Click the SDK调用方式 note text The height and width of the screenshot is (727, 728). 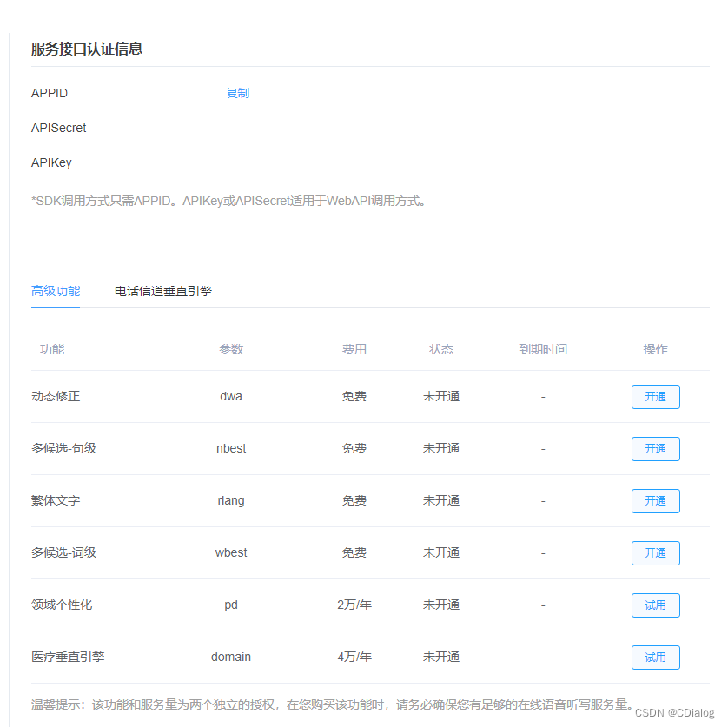(x=228, y=201)
